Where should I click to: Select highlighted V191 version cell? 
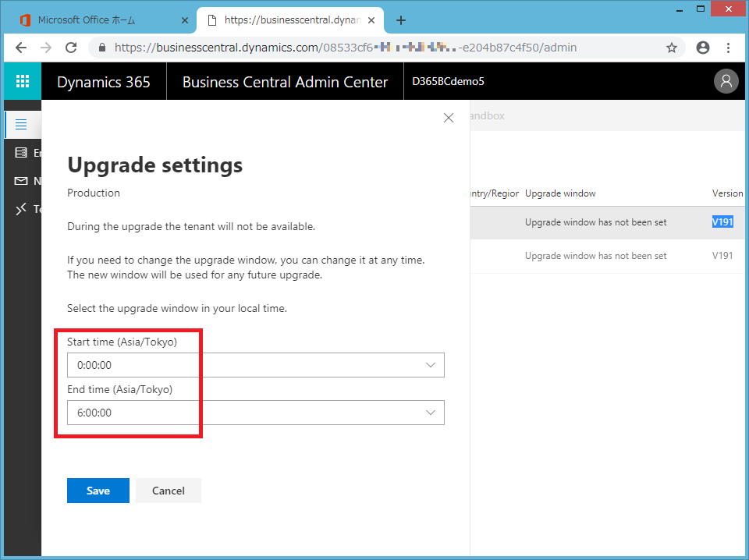[x=722, y=222]
